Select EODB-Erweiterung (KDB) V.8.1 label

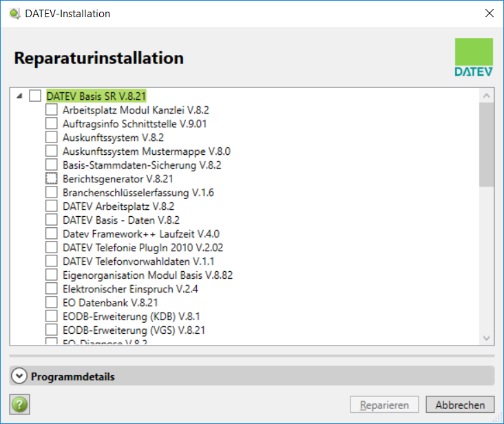click(x=132, y=317)
